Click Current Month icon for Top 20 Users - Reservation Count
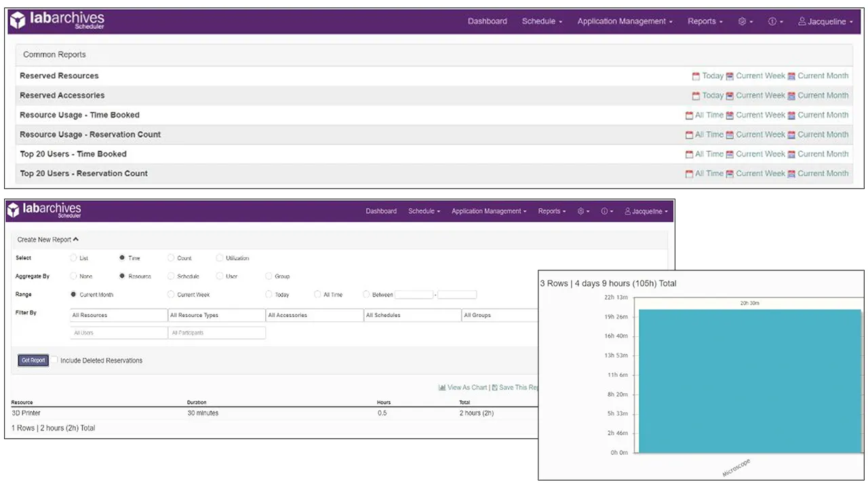The image size is (868, 488). [x=791, y=174]
